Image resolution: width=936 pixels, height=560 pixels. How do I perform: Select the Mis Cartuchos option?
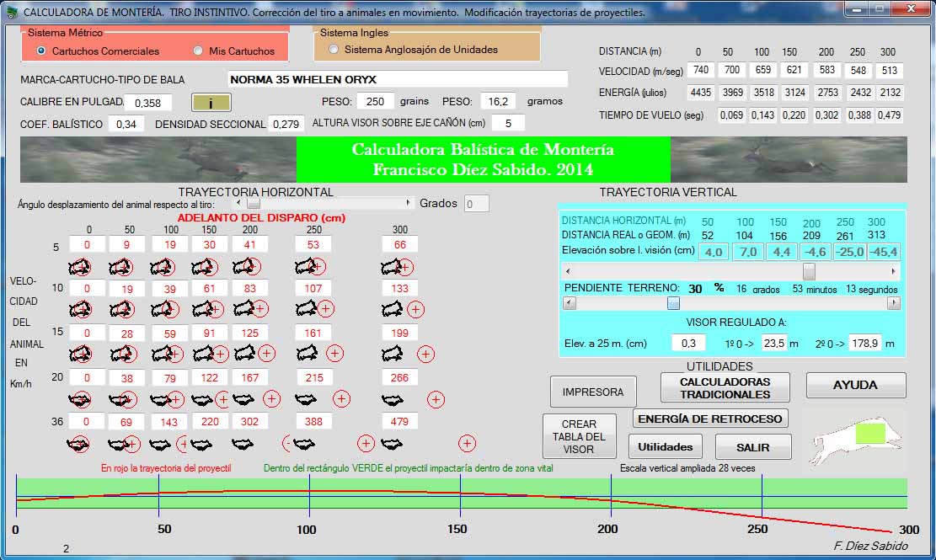(x=198, y=51)
